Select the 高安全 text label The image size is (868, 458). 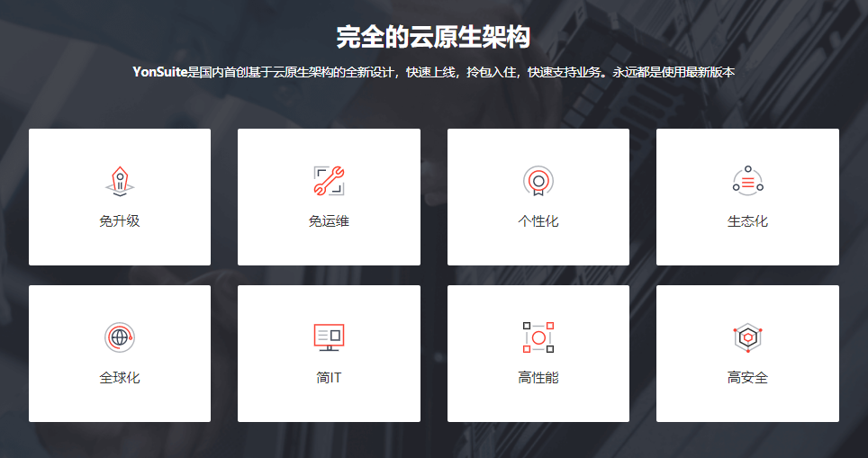747,378
